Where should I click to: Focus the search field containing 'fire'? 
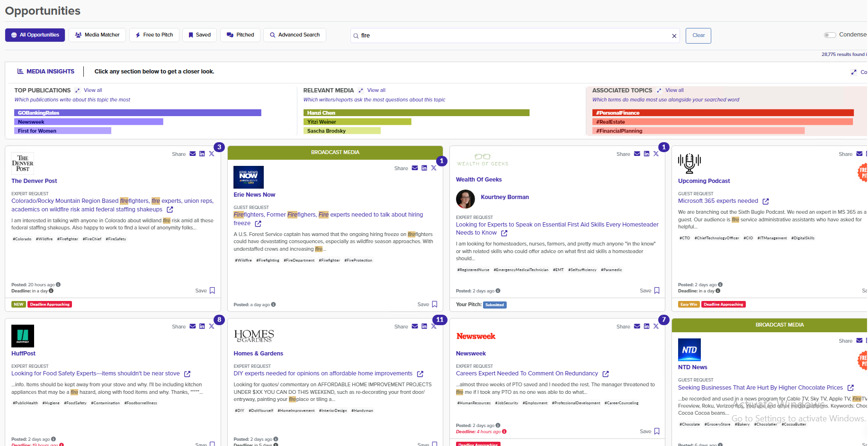[515, 36]
